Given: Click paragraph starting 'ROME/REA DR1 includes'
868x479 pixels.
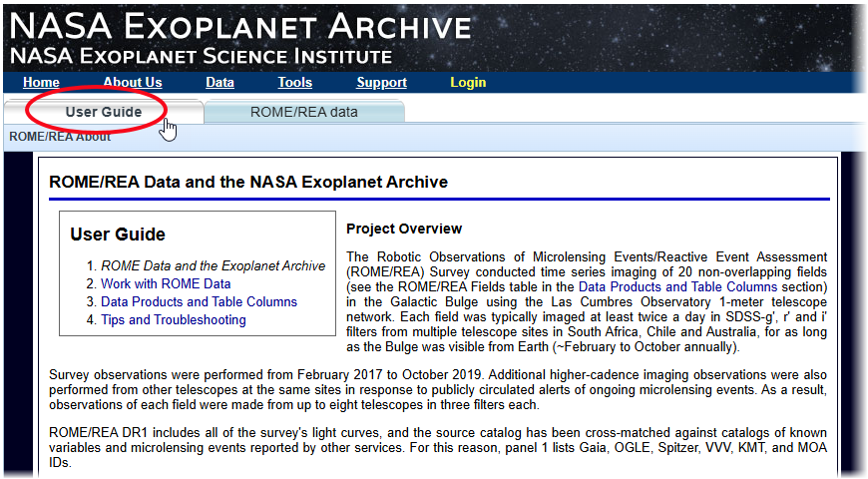Looking at the screenshot, I should (438, 447).
